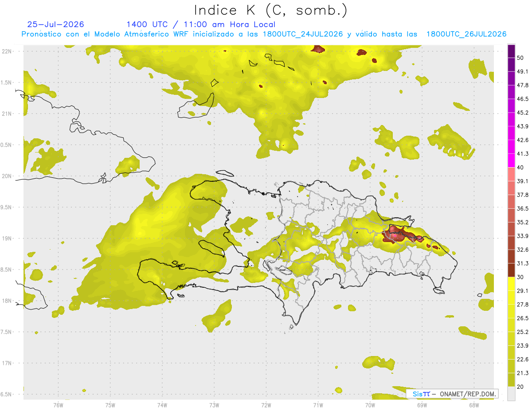This screenshot has width=532, height=411.
Task: Click the magenta legend swatch between 41.3 and 42.6
Action: [511, 147]
